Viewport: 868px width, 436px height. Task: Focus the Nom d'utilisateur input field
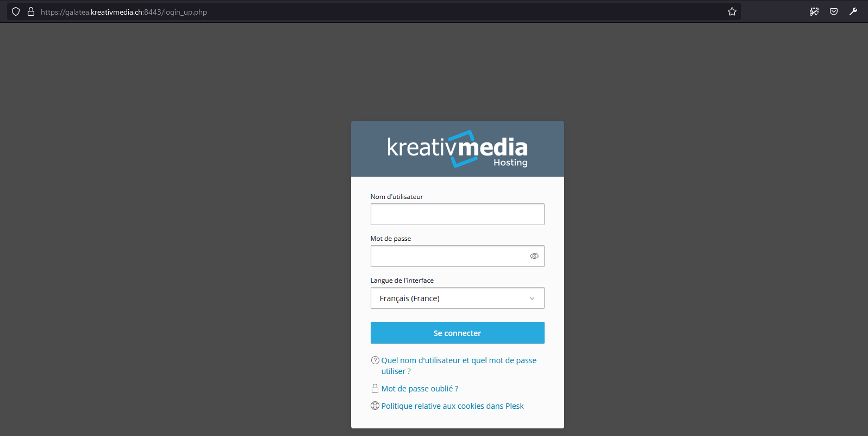[458, 214]
